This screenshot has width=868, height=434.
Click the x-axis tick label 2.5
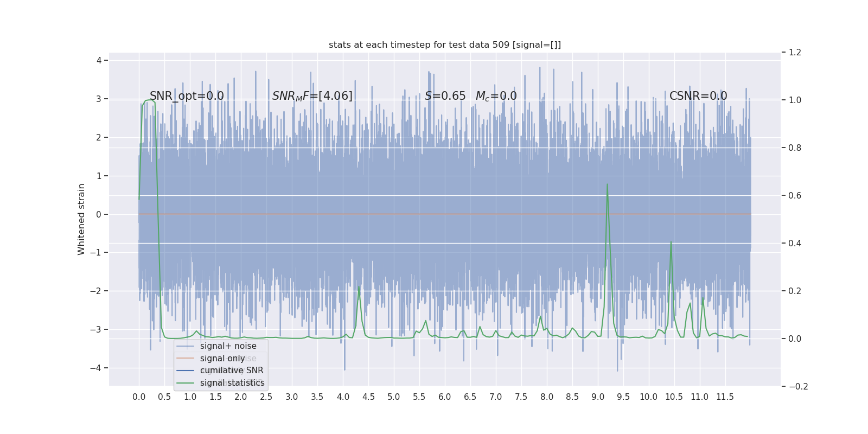click(266, 397)
